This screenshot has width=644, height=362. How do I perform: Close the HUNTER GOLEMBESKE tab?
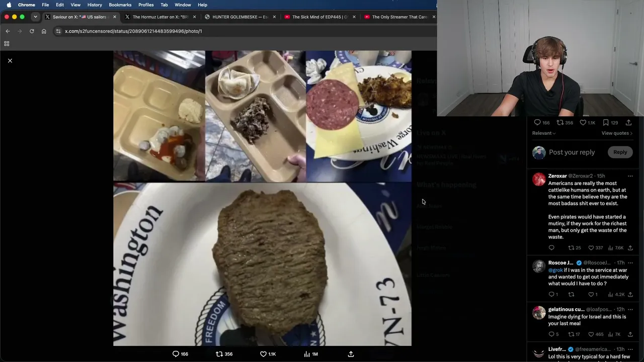pyautogui.click(x=274, y=17)
